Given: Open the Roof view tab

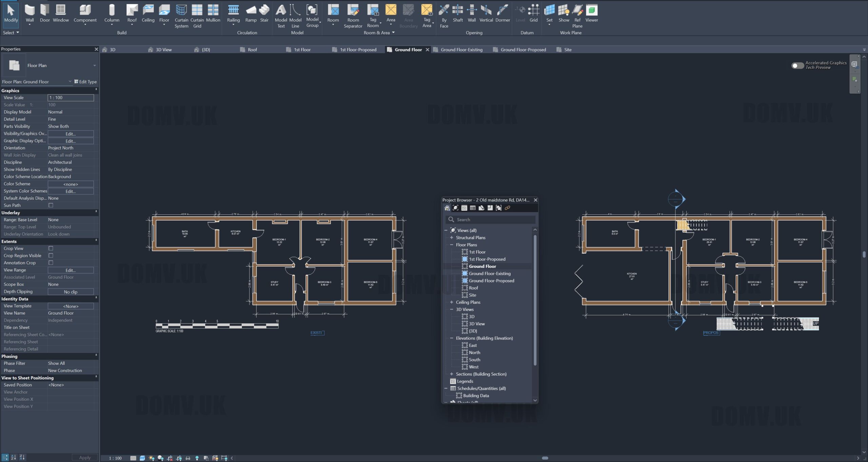Looking at the screenshot, I should [252, 50].
